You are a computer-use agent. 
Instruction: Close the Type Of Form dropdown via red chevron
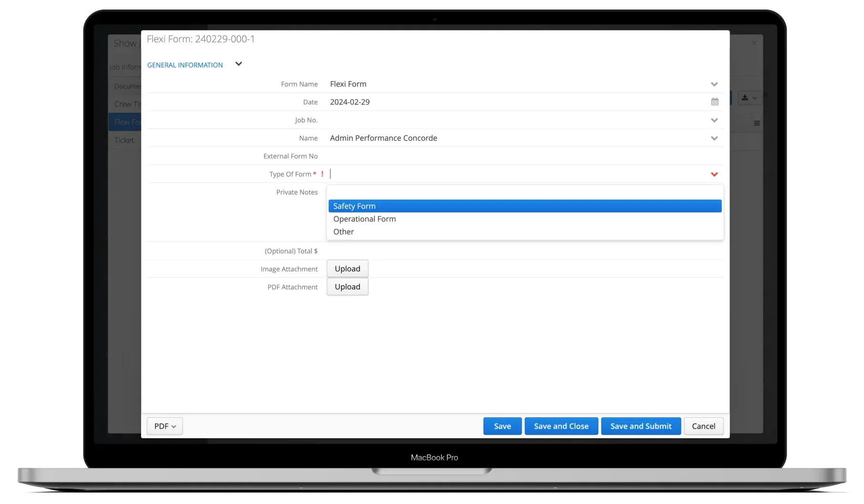[x=714, y=174]
